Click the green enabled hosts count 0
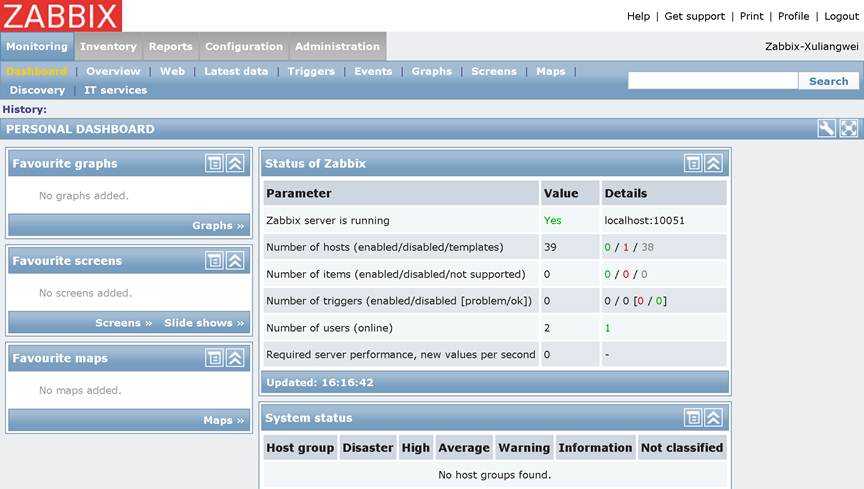This screenshot has height=489, width=864. pos(607,247)
